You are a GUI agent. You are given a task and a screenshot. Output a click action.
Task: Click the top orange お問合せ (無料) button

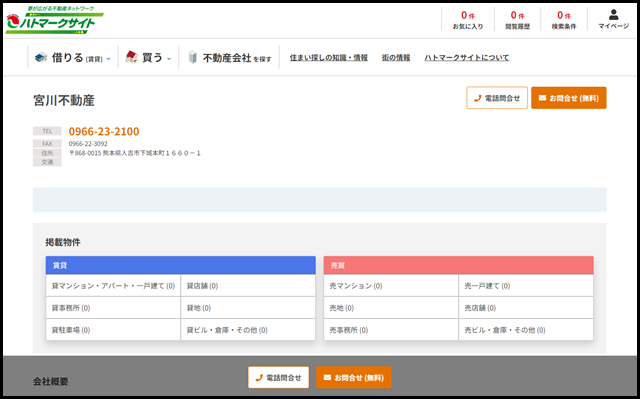(569, 98)
